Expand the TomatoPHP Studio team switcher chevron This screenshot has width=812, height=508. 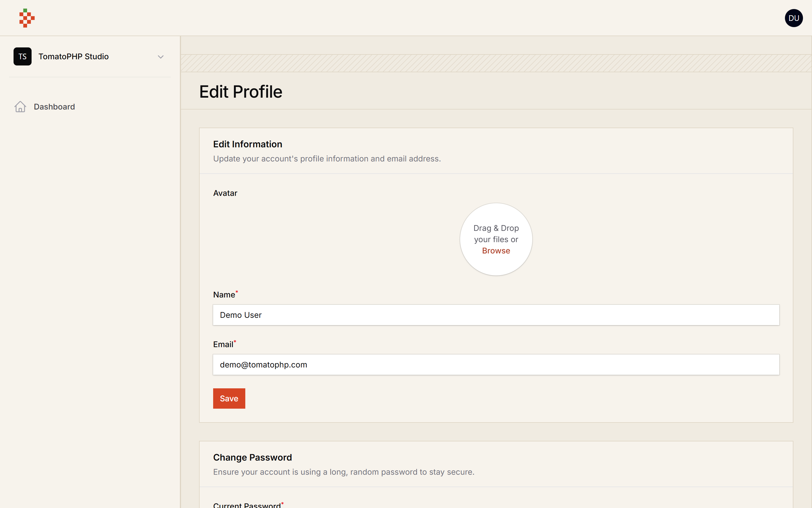coord(161,57)
